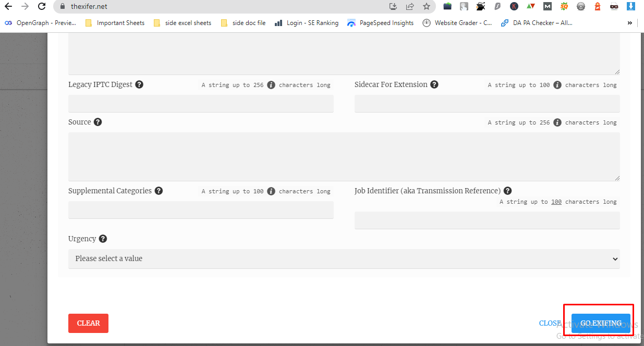
Task: Show help for the Urgency field
Action: [x=103, y=239]
